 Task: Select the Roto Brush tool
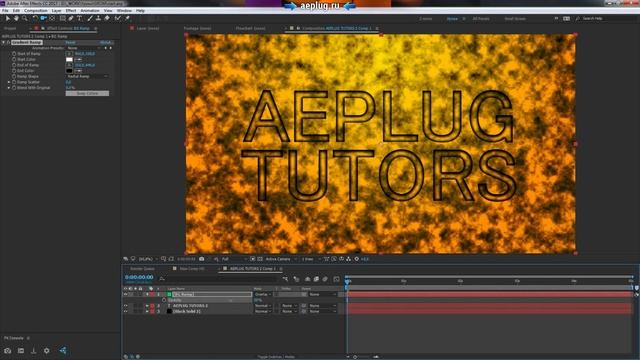118,18
